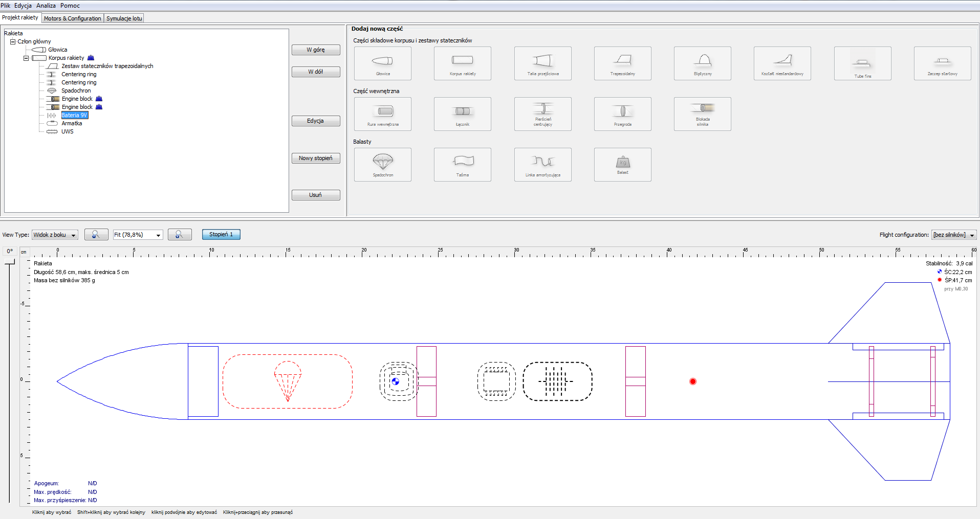The width and height of the screenshot is (980, 519).
Task: Add a Spadochron parachute
Action: pyautogui.click(x=382, y=165)
